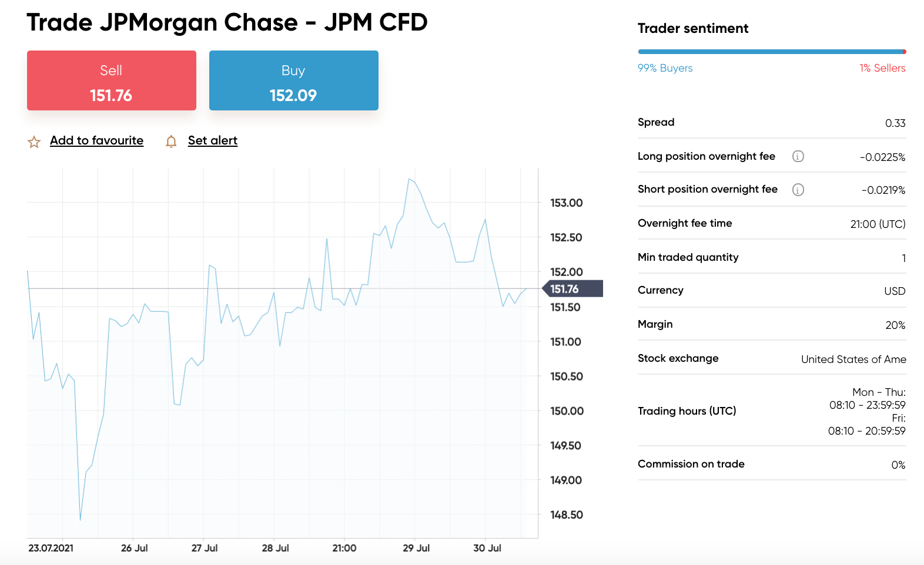Click the 1% Sellers label
The image size is (924, 565).
882,68
